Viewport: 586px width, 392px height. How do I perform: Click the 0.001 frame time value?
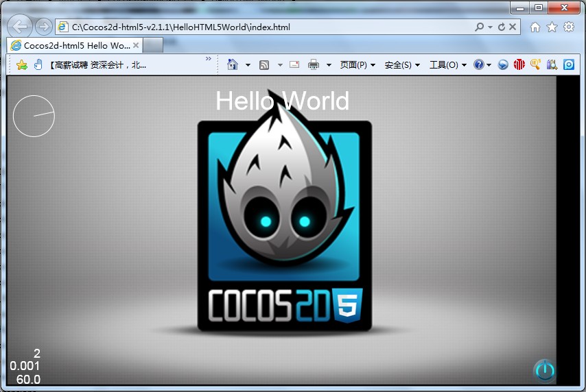[25, 366]
